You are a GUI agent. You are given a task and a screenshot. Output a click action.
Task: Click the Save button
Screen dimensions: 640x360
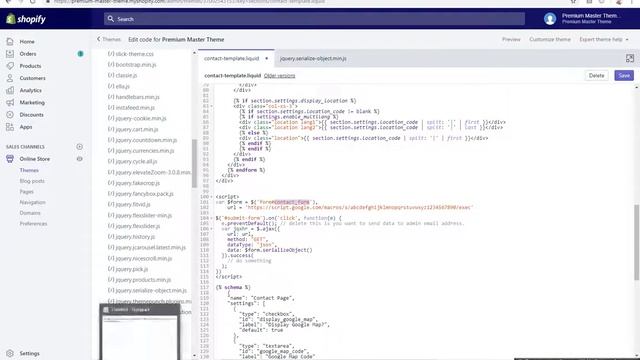coord(624,76)
